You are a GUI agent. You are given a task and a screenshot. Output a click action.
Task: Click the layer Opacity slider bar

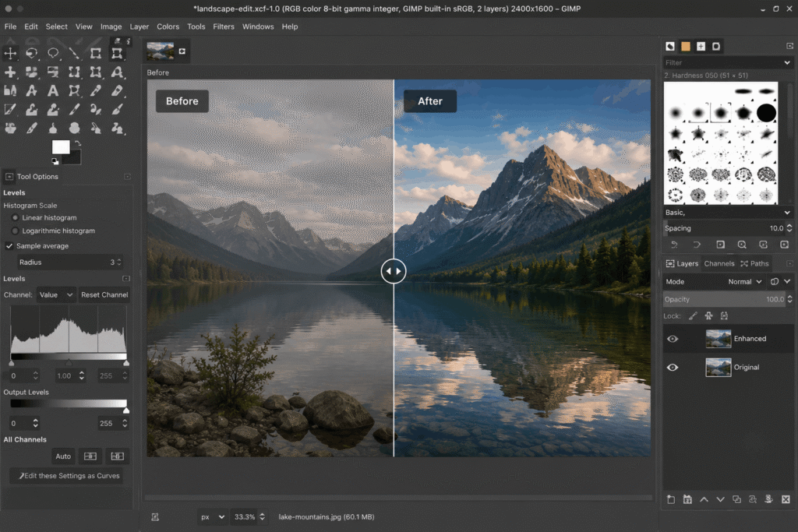724,299
